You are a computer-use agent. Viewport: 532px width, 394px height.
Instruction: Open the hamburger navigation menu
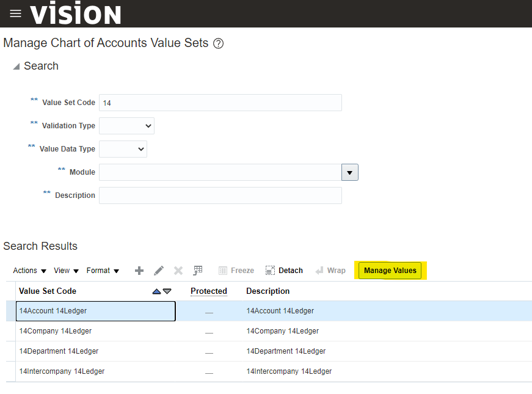(x=15, y=13)
